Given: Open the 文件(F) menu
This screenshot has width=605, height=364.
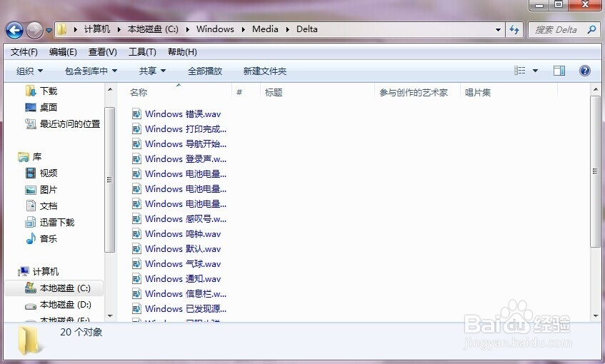Looking at the screenshot, I should point(24,52).
